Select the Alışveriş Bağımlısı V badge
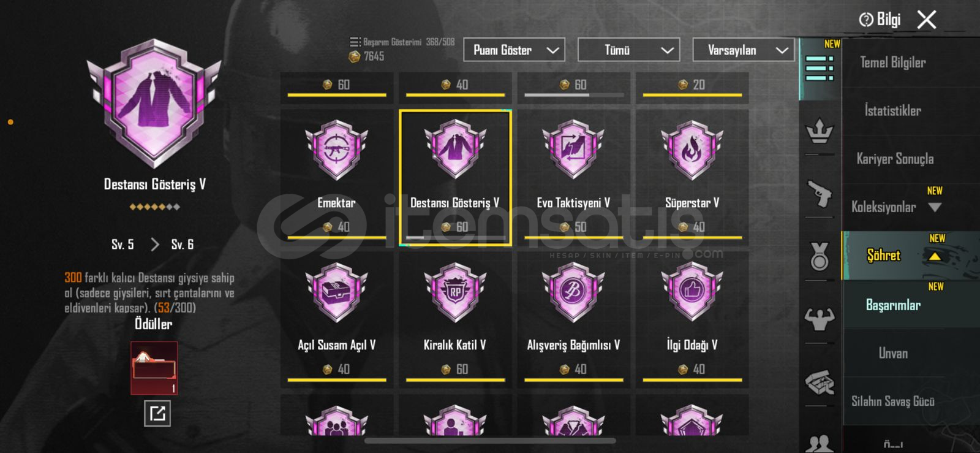980x453 pixels. [x=573, y=293]
